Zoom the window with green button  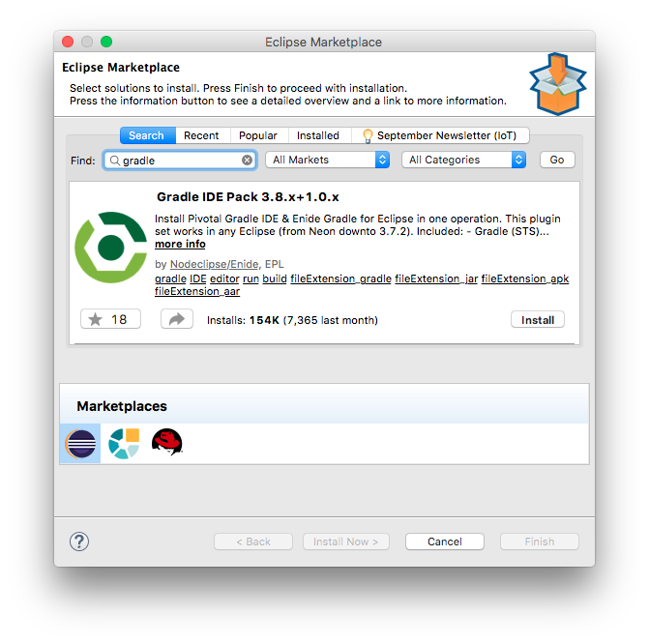point(106,42)
